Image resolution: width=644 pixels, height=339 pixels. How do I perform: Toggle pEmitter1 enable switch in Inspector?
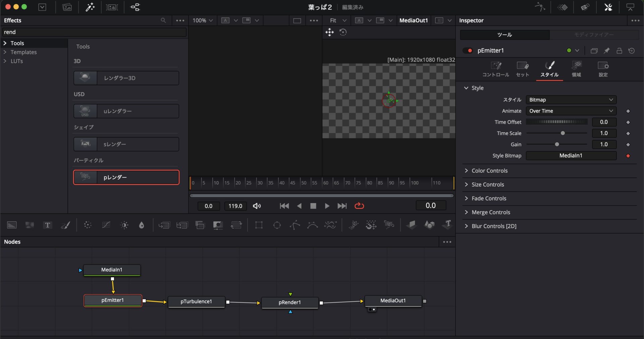[x=468, y=51]
